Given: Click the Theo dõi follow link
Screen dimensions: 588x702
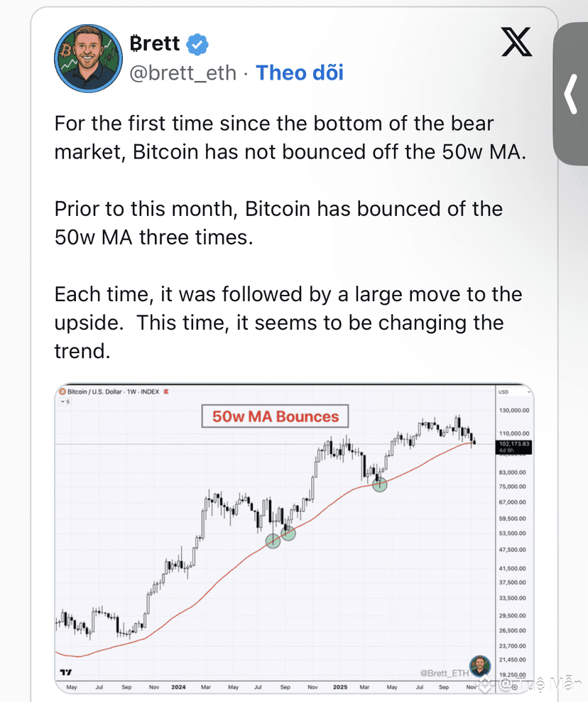Looking at the screenshot, I should click(x=299, y=72).
